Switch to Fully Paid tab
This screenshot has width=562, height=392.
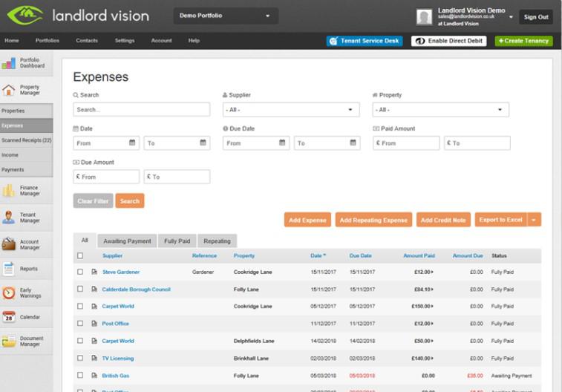tap(177, 241)
